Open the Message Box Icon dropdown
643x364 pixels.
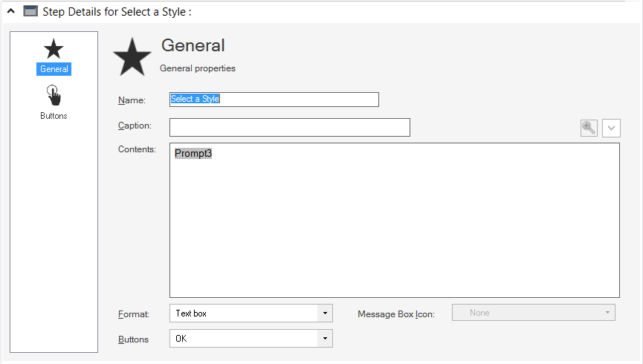pos(534,313)
